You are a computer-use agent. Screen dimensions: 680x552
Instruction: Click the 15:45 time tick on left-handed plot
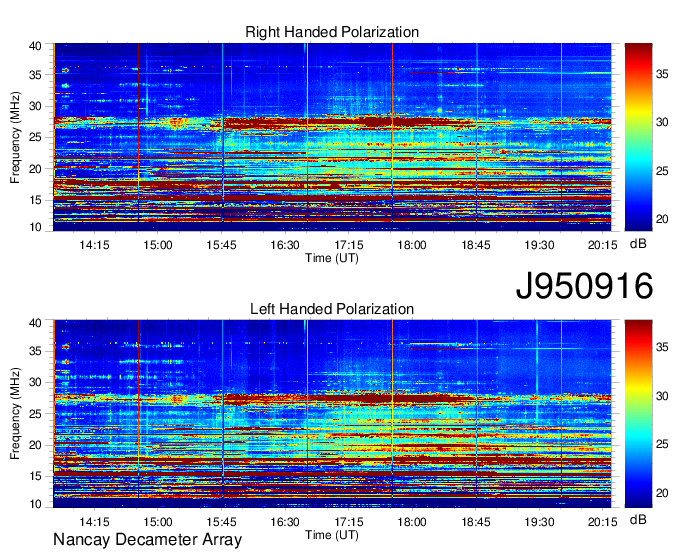[x=221, y=522]
